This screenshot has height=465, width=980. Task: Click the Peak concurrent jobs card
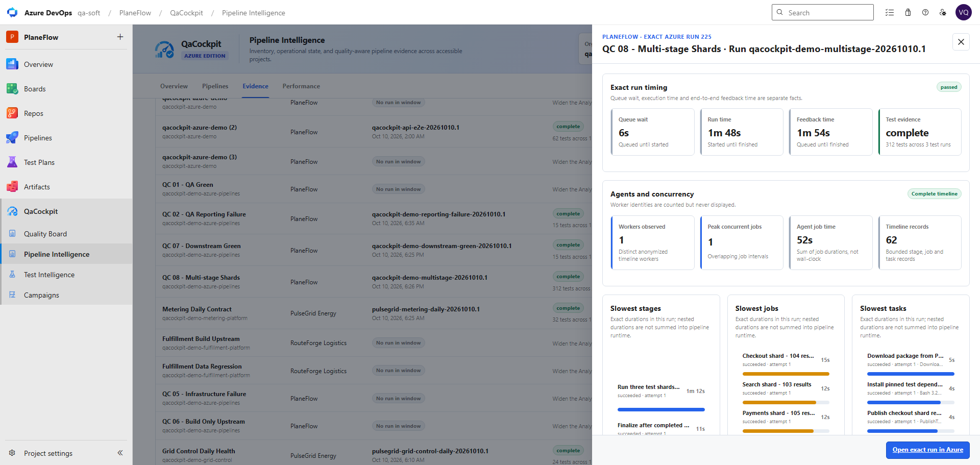pyautogui.click(x=742, y=242)
